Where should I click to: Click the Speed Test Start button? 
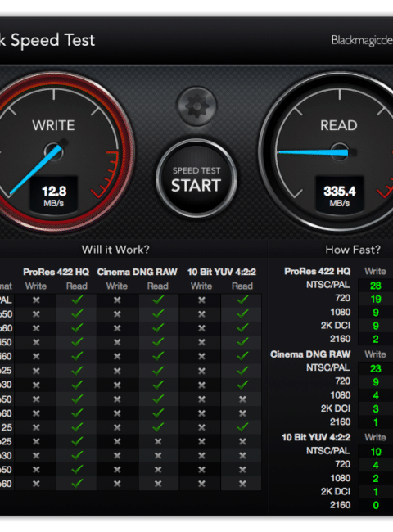[196, 178]
